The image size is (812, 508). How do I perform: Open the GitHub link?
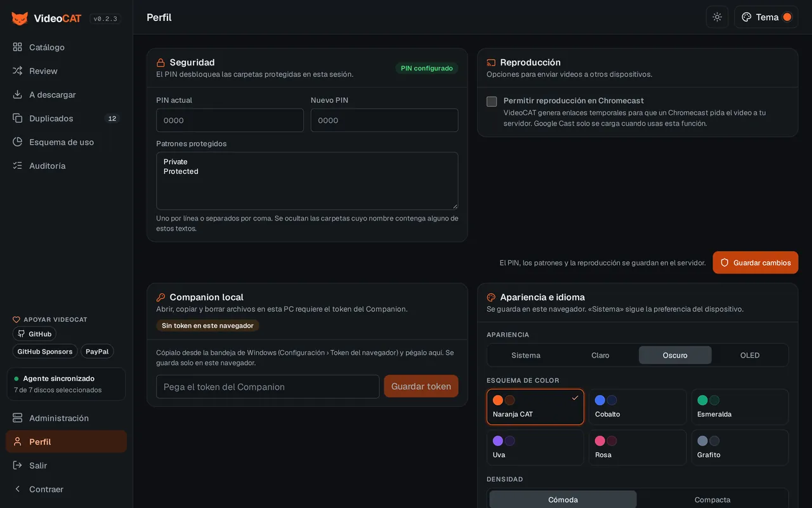(x=34, y=334)
